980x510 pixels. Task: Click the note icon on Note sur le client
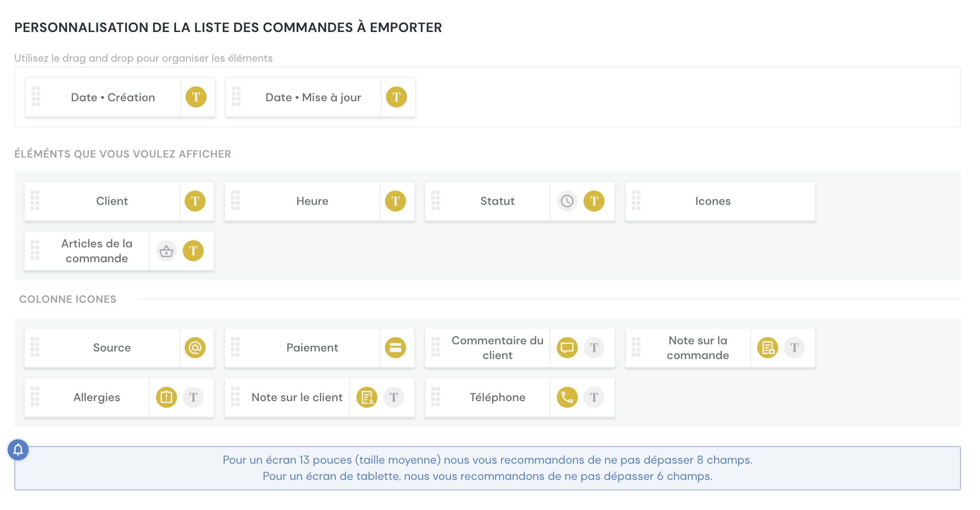[366, 397]
